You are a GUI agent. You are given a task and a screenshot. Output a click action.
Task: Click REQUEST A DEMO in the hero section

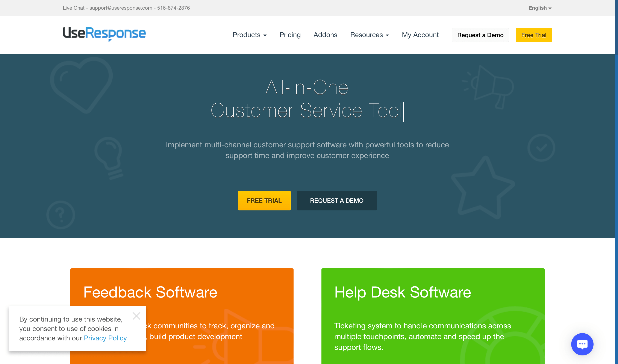[x=337, y=200]
